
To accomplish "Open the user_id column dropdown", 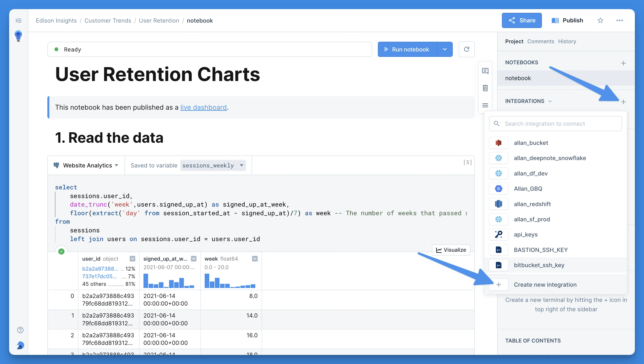I will 133,259.
